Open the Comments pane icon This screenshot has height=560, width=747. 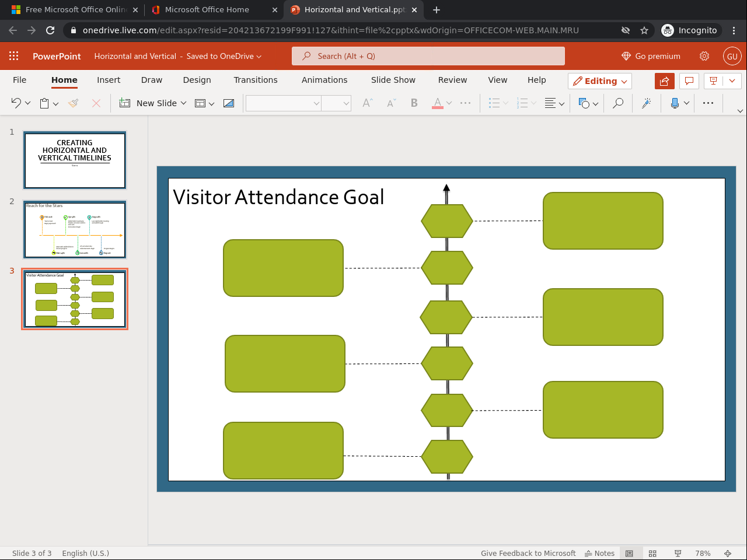pyautogui.click(x=689, y=81)
